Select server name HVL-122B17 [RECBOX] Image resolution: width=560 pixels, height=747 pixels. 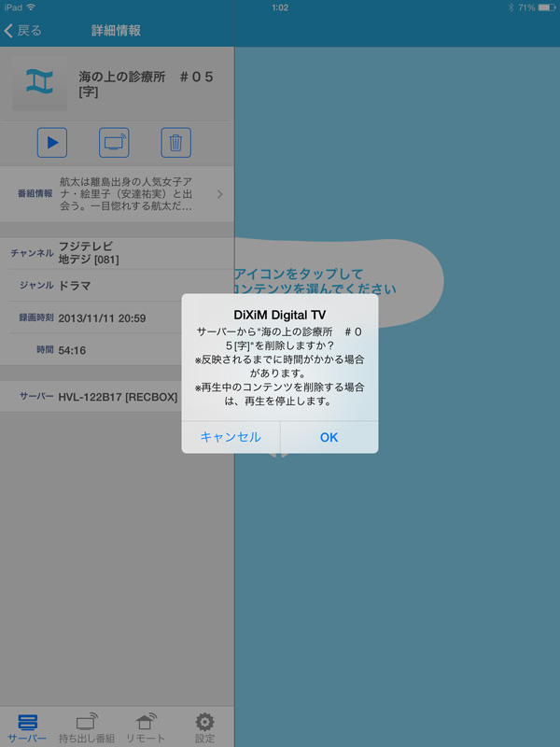(x=118, y=397)
